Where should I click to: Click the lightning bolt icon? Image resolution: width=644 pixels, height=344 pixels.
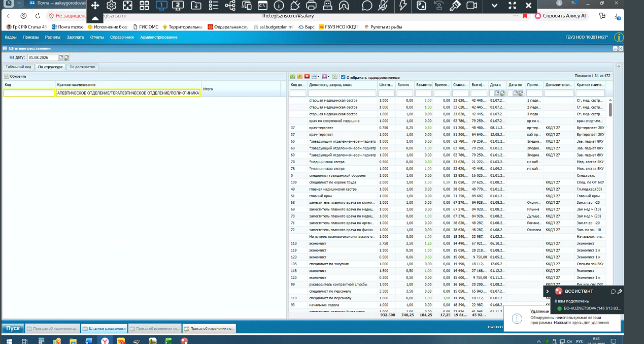[x=403, y=6]
